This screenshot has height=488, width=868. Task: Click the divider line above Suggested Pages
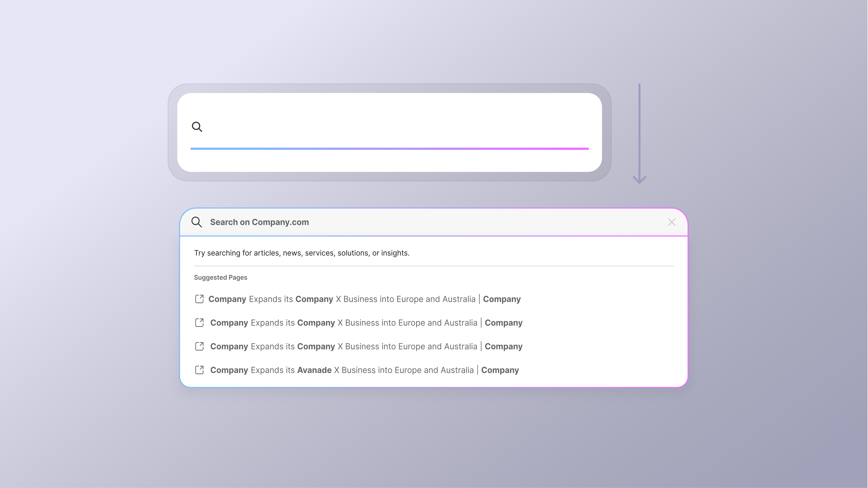[x=433, y=266]
